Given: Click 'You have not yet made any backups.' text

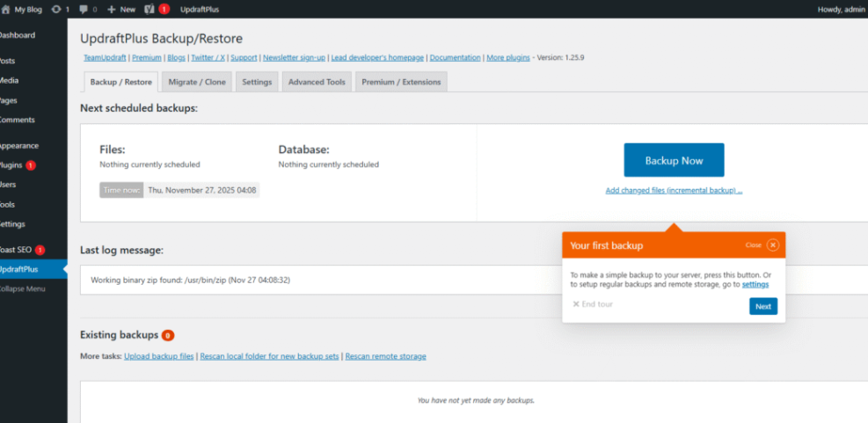Looking at the screenshot, I should pos(476,400).
